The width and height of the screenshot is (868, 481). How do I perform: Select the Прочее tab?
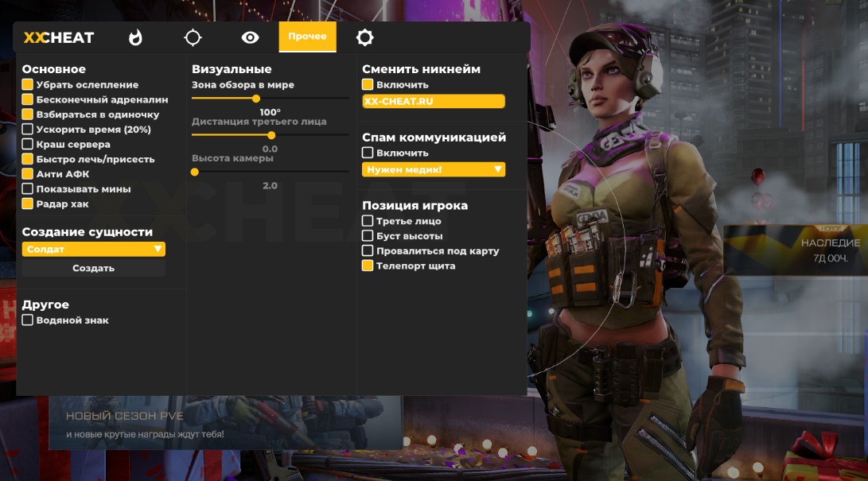[x=307, y=37]
